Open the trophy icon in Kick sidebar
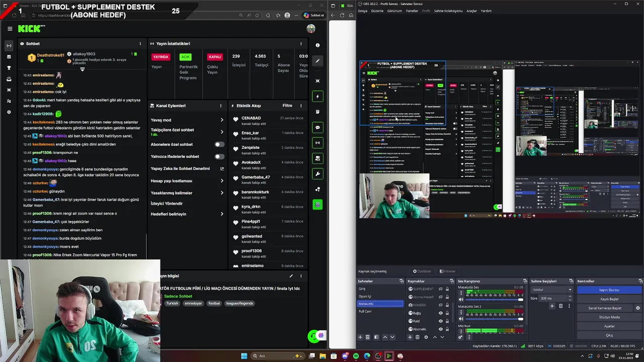644x362 pixels. tap(9, 68)
